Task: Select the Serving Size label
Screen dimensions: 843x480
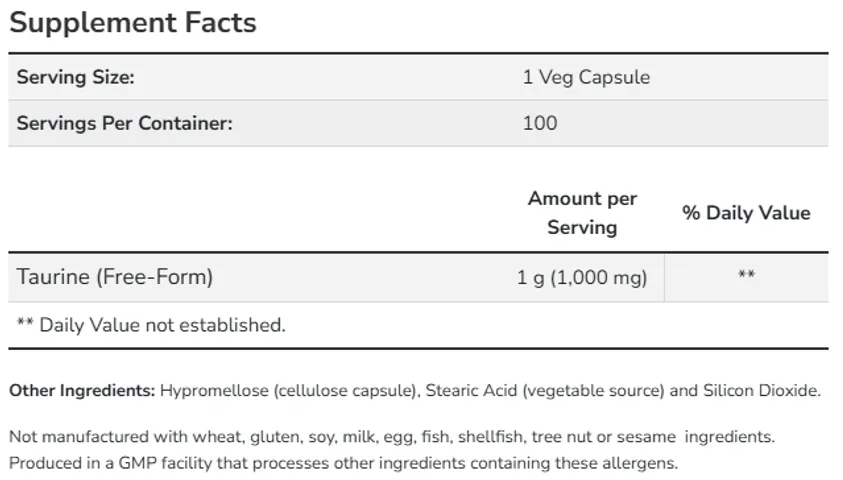Action: click(x=75, y=77)
